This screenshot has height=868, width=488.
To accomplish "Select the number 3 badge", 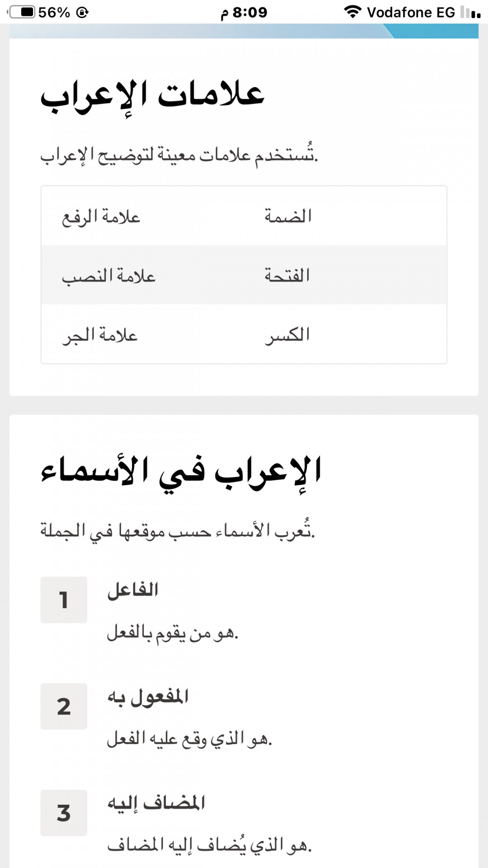I will click(64, 813).
